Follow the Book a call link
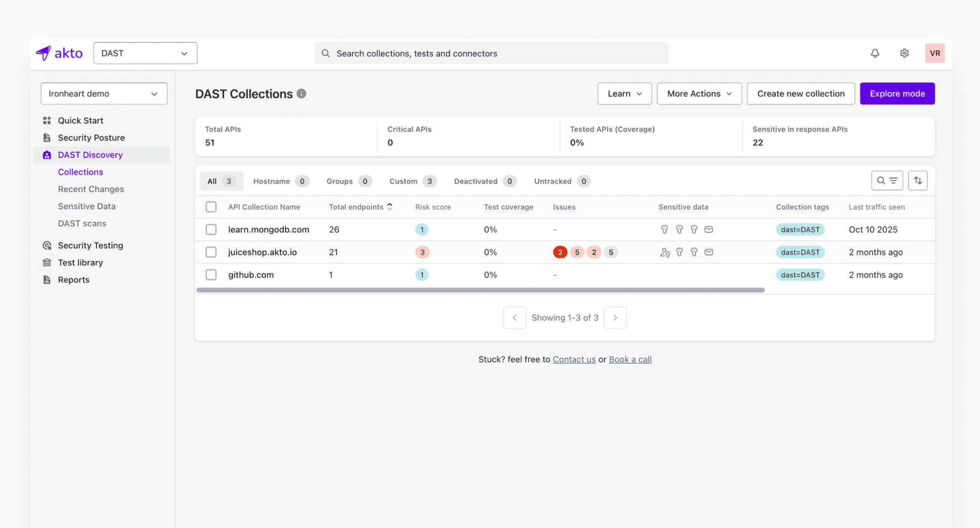This screenshot has width=980, height=528. pyautogui.click(x=630, y=359)
